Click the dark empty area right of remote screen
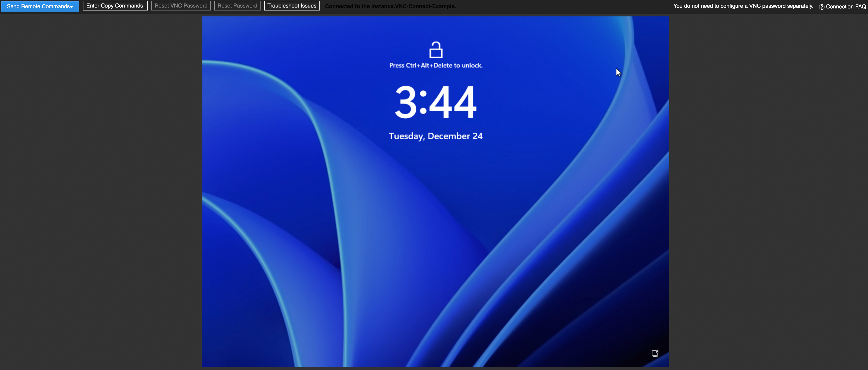Screen dimensions: 868x370 tap(768, 189)
